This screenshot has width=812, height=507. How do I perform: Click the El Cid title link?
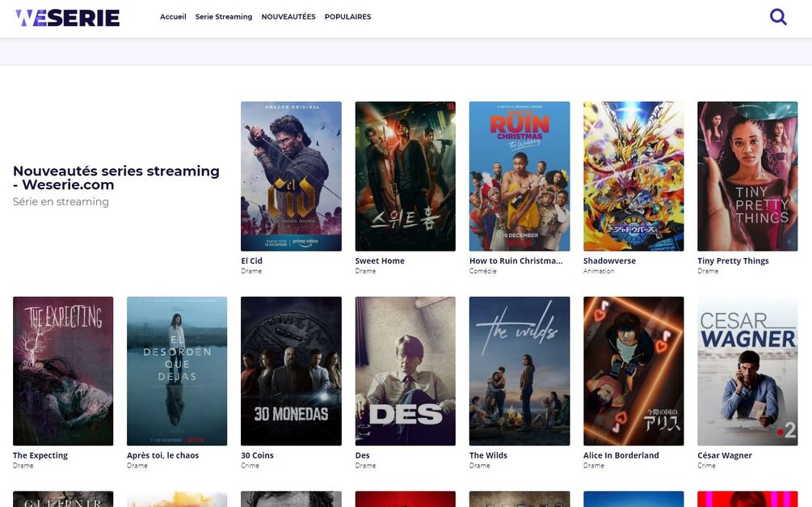[x=251, y=260]
